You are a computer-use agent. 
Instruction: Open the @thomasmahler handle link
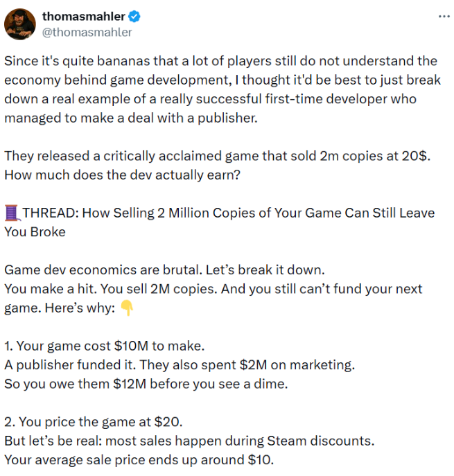tap(87, 32)
